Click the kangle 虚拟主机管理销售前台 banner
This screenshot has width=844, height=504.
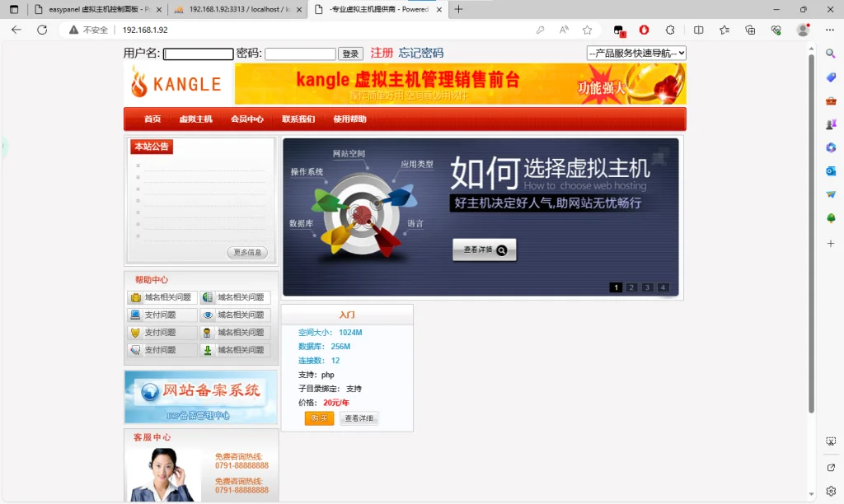pyautogui.click(x=460, y=84)
